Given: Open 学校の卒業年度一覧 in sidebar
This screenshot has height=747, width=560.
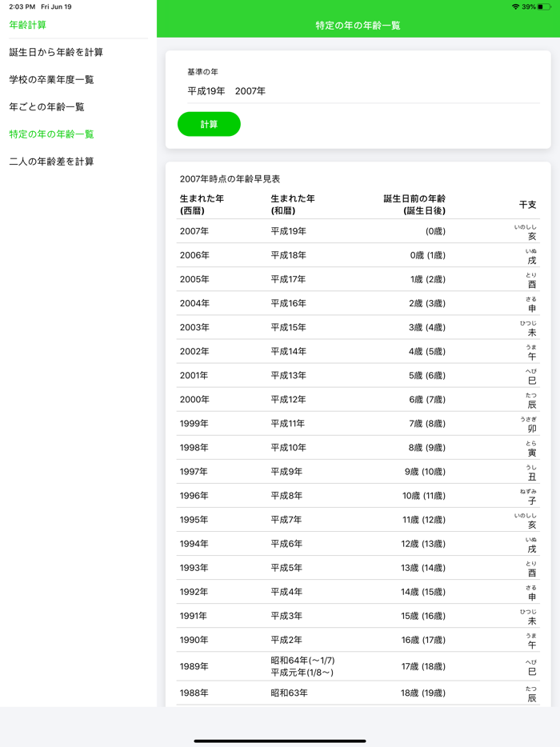Looking at the screenshot, I should [x=51, y=79].
